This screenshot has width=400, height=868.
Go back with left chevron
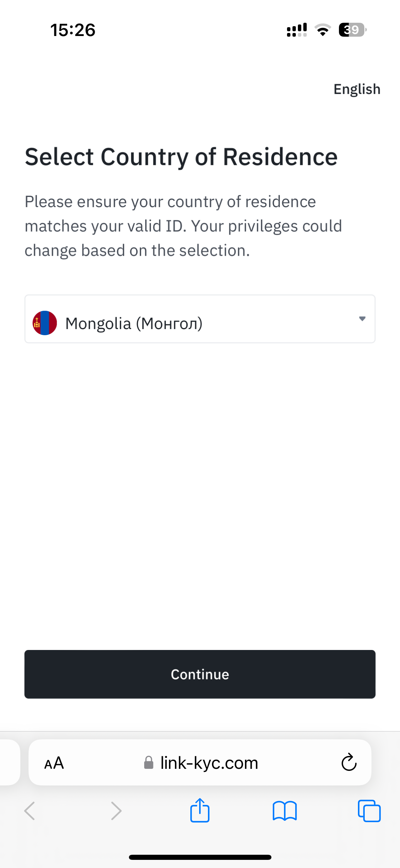click(30, 811)
